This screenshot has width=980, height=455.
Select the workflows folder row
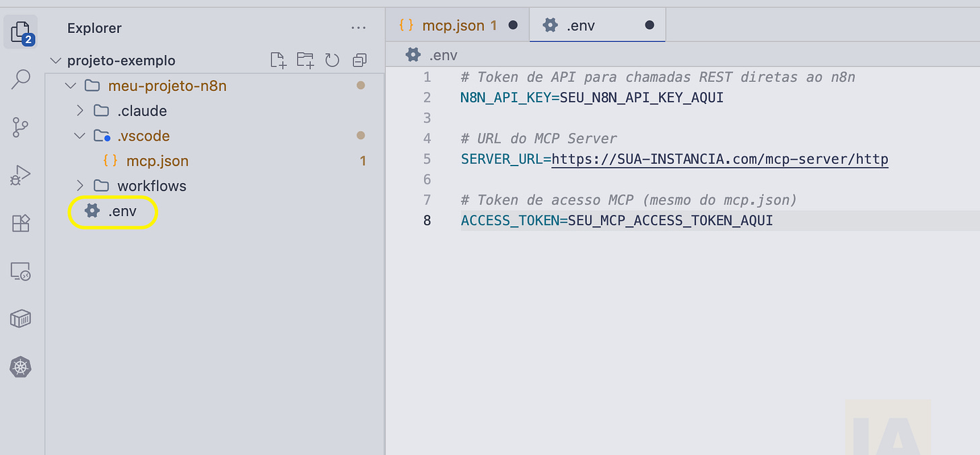click(214, 186)
